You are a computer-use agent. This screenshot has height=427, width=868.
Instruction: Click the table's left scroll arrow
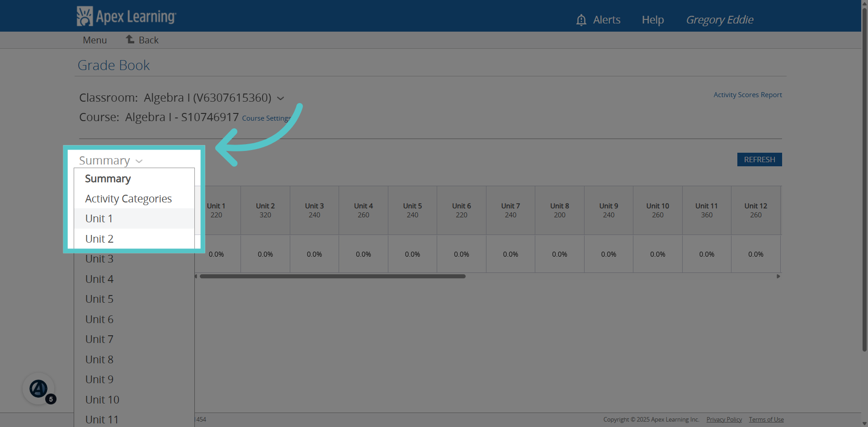tap(196, 276)
